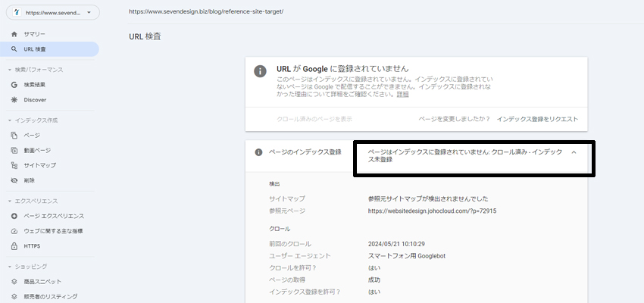
Task: Click the layers icon beside 販売者のリスティング
Action: (x=14, y=296)
